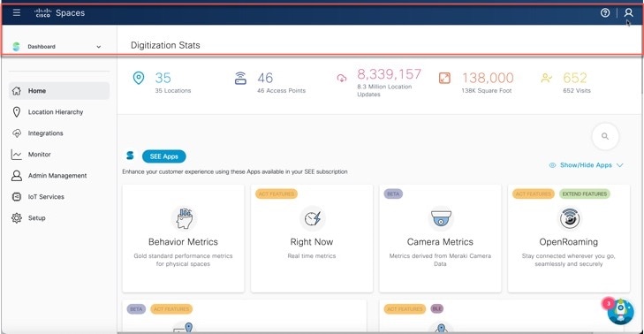This screenshot has height=334, width=644.
Task: Click the 35 Locations pin icon
Action: [139, 78]
